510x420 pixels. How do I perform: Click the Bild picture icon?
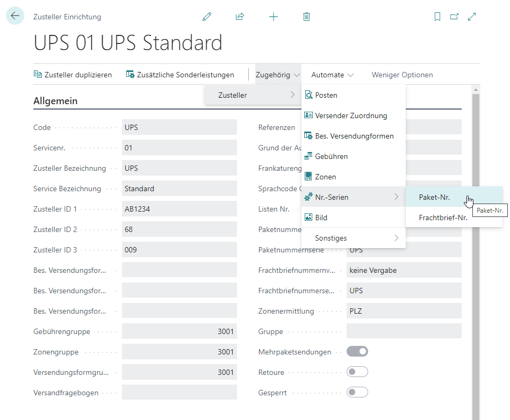point(308,217)
